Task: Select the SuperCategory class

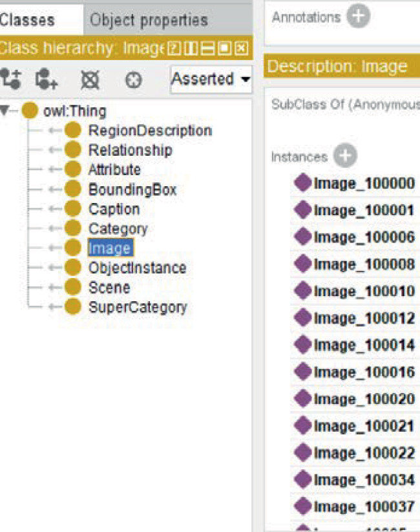Action: (x=138, y=307)
